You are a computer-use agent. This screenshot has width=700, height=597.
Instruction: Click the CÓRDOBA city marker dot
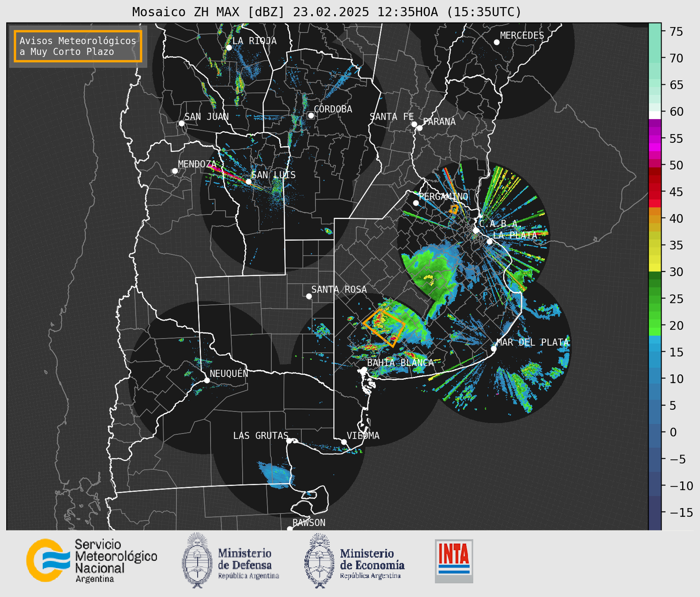coord(311,115)
